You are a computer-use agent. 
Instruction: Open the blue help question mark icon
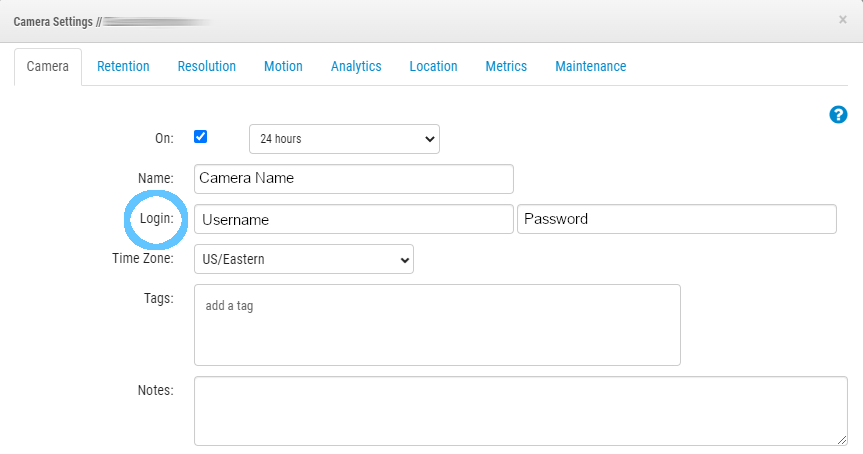click(x=838, y=115)
